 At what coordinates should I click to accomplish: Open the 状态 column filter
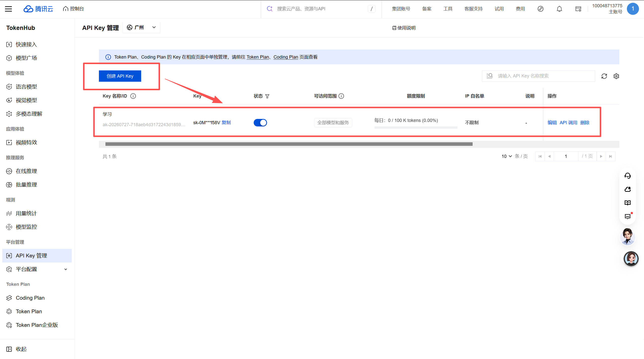pyautogui.click(x=267, y=96)
